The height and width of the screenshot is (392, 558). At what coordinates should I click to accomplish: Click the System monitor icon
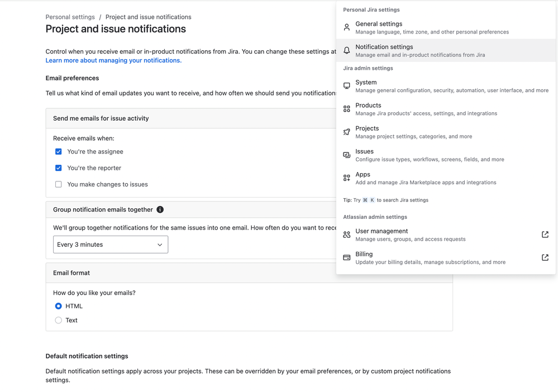click(x=347, y=86)
